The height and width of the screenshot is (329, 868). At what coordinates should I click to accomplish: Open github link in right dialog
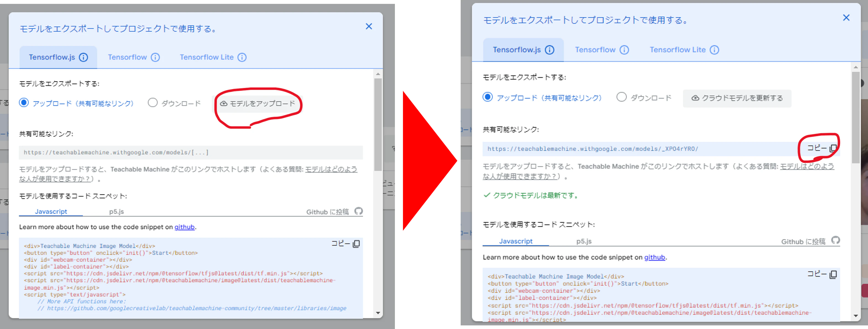pyautogui.click(x=654, y=257)
